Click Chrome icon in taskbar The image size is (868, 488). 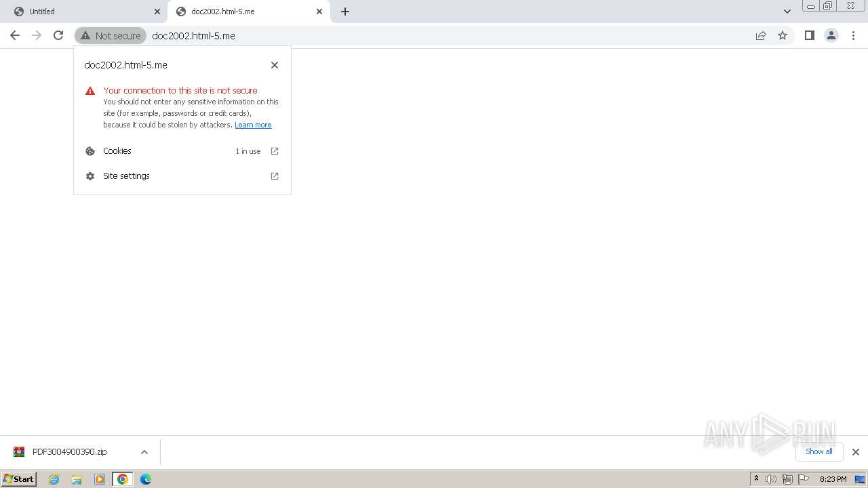(123, 479)
